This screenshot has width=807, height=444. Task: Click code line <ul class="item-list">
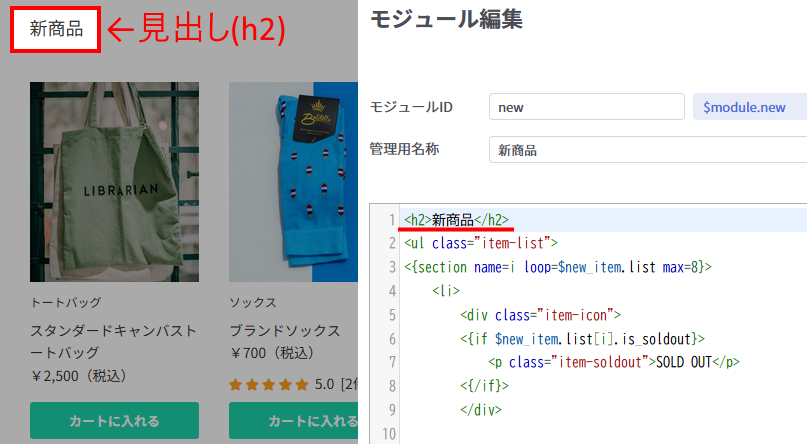(481, 243)
